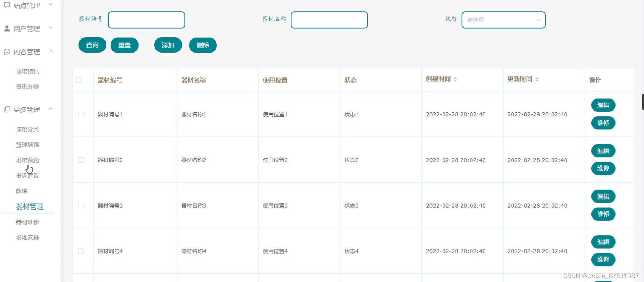Select 器材管理 in the sidebar
The height and width of the screenshot is (282, 644).
pyautogui.click(x=30, y=207)
